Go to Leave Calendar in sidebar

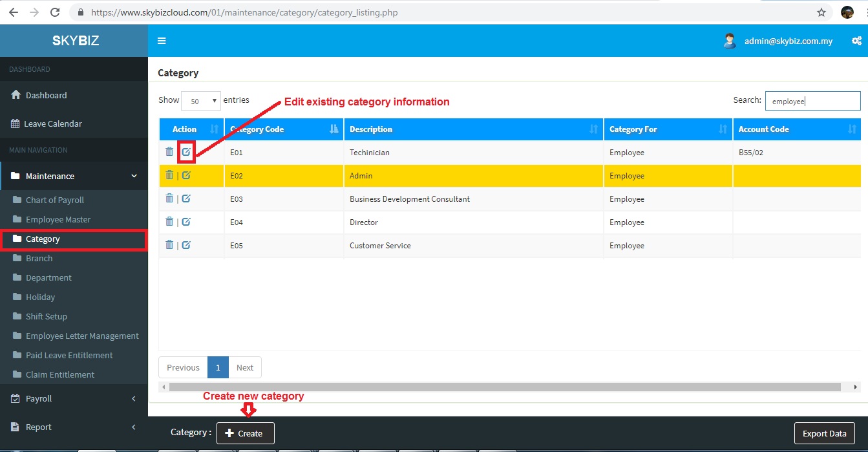tap(53, 124)
